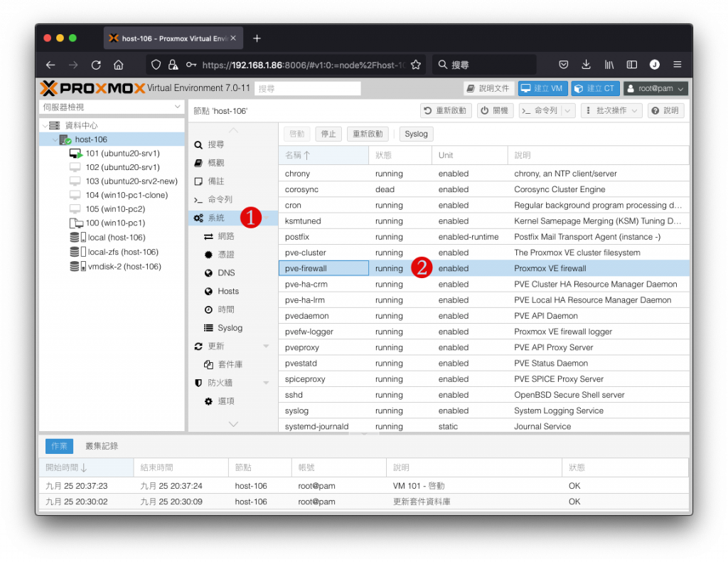Image resolution: width=728 pixels, height=562 pixels.
Task: Select VM 103 (ubuntu20-srv2-new) in tree
Action: [x=132, y=181]
